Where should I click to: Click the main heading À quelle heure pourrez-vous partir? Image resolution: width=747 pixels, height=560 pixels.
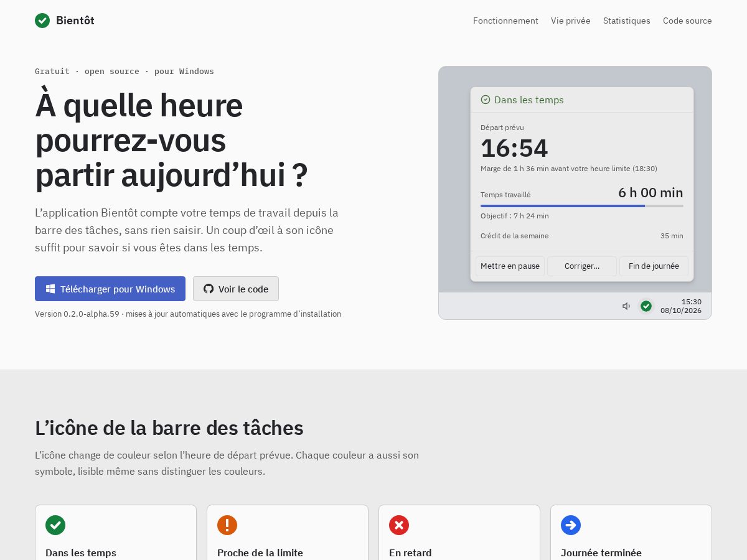click(x=171, y=141)
